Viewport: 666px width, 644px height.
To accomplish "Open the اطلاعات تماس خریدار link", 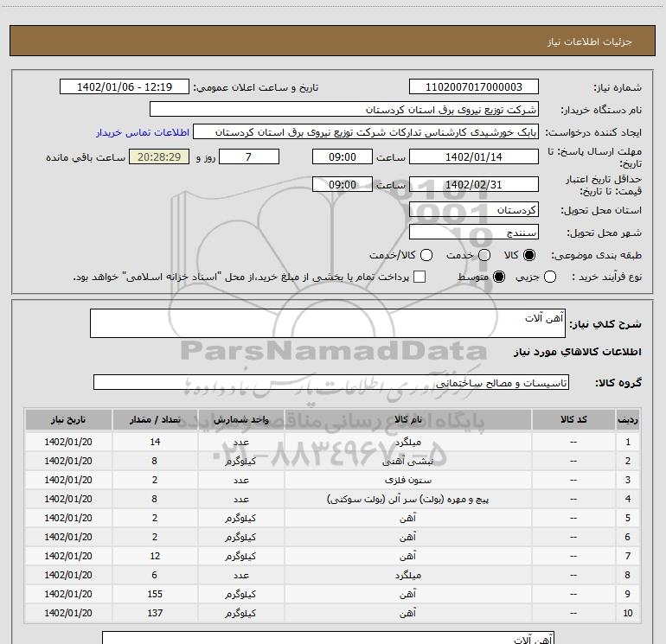I will (143, 132).
